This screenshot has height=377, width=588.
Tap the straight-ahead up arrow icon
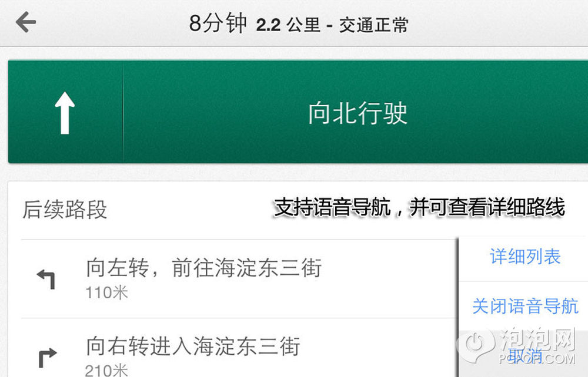coord(65,113)
